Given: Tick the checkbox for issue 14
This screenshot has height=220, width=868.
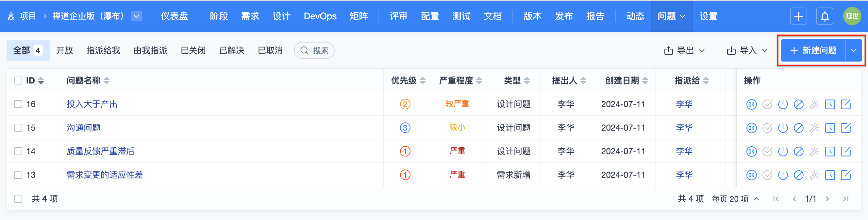Looking at the screenshot, I should pos(18,152).
